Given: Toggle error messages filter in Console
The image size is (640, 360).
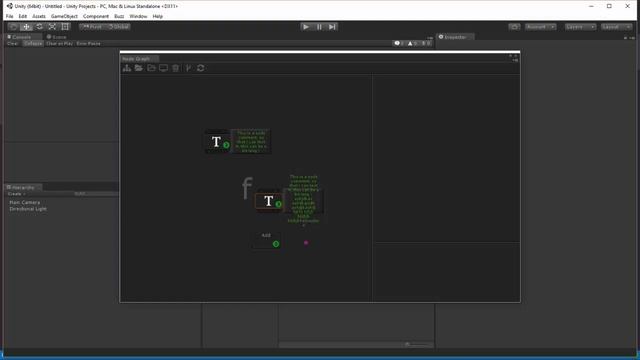Looking at the screenshot, I should 425,43.
